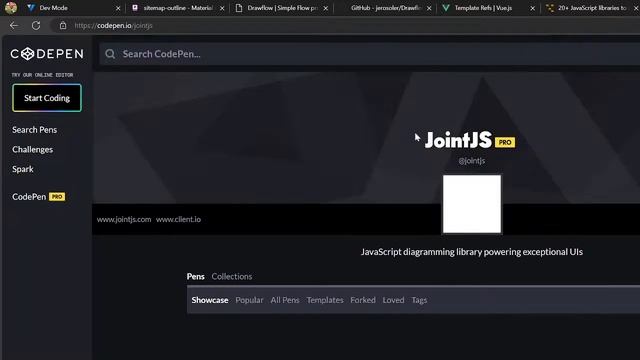The width and height of the screenshot is (640, 360).
Task: Click the lock icon in address bar
Action: tap(63, 25)
